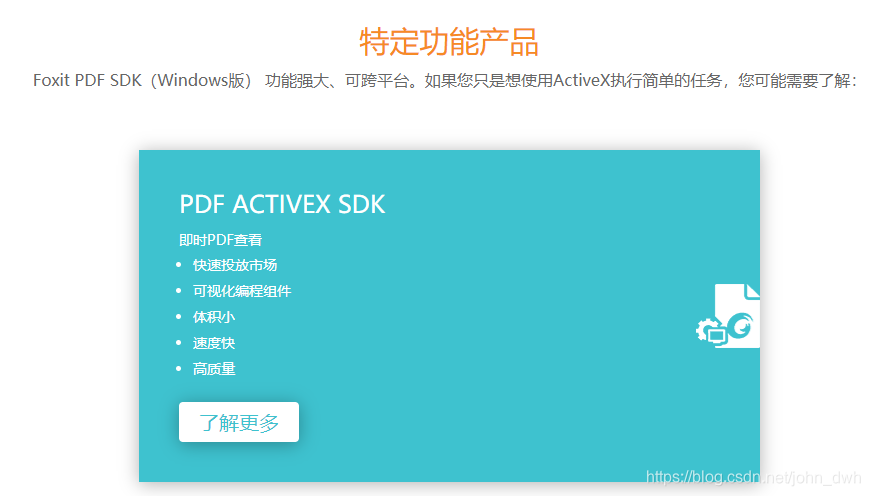Screen dimensions: 870x496
Task: Click the 特定功能产品 title
Action: (x=449, y=42)
